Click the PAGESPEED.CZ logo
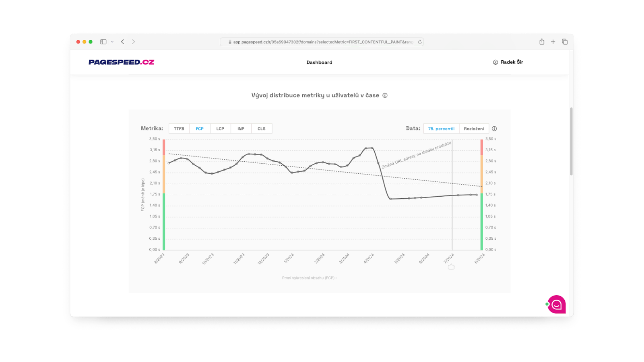 coord(121,62)
